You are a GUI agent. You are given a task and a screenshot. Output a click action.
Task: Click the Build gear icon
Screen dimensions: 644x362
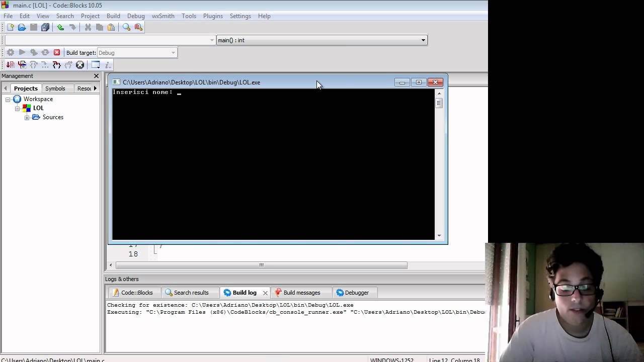[x=11, y=53]
